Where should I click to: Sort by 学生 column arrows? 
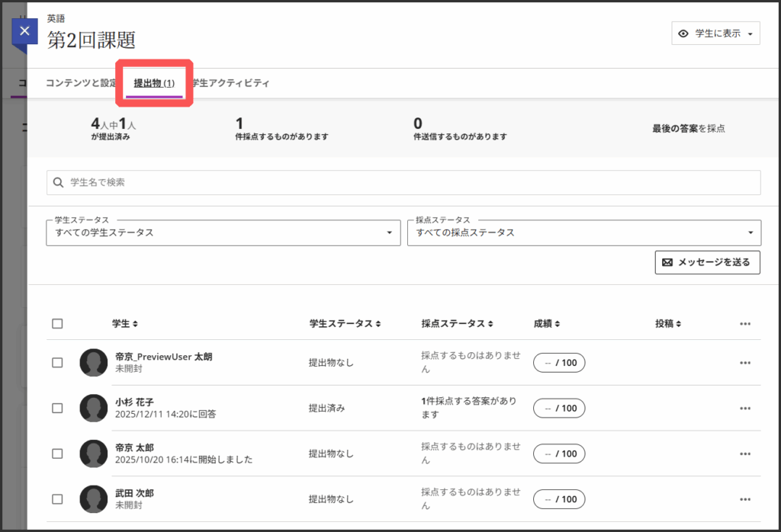point(135,324)
